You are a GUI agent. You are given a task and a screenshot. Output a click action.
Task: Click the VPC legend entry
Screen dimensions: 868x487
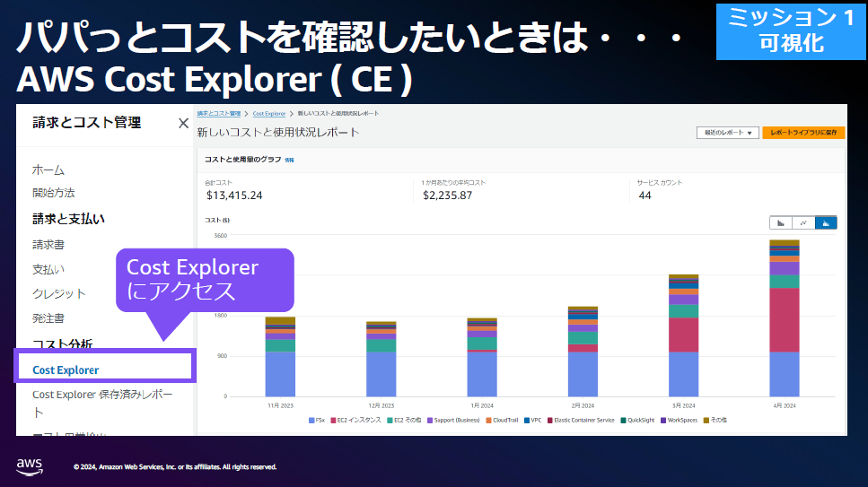click(533, 421)
